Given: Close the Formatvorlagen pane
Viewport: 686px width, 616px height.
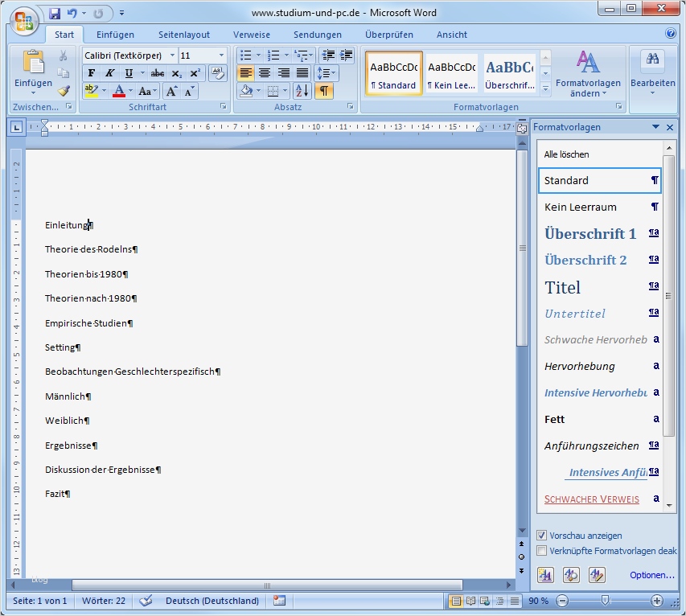Looking at the screenshot, I should (x=670, y=127).
